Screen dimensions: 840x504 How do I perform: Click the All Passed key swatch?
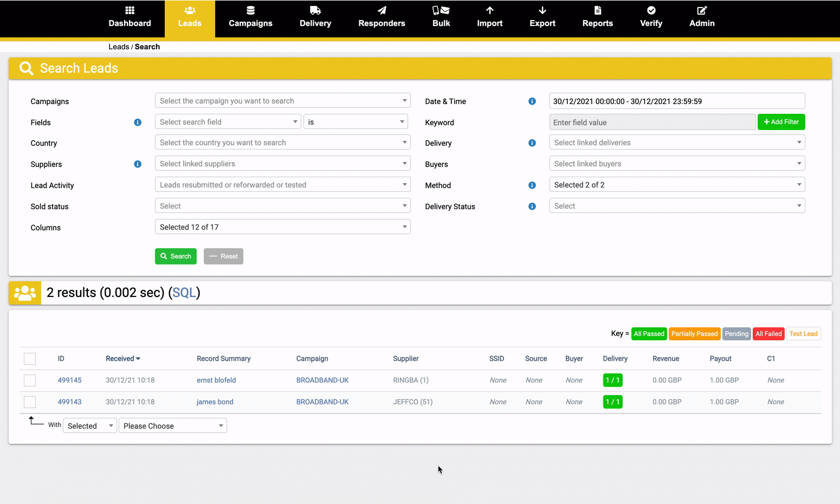coord(649,334)
